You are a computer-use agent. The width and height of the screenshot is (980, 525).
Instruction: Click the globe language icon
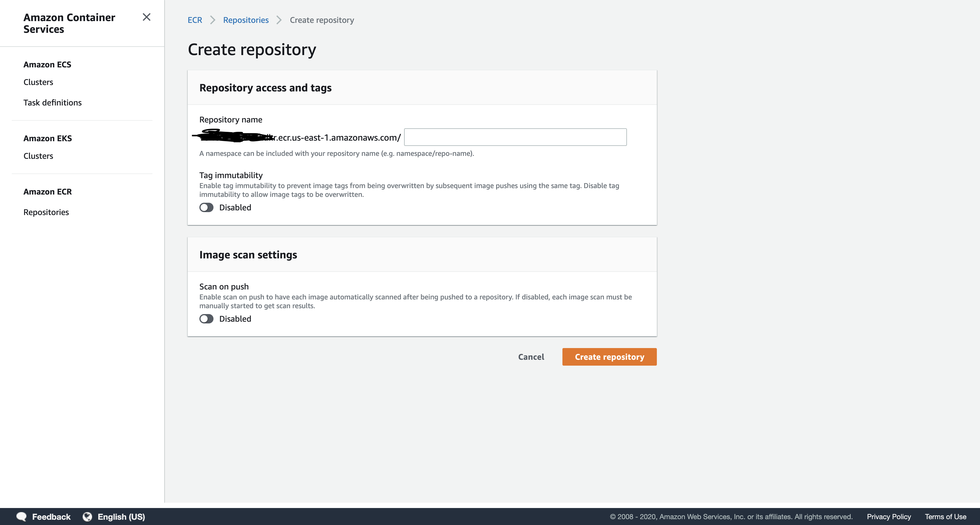[x=87, y=517]
